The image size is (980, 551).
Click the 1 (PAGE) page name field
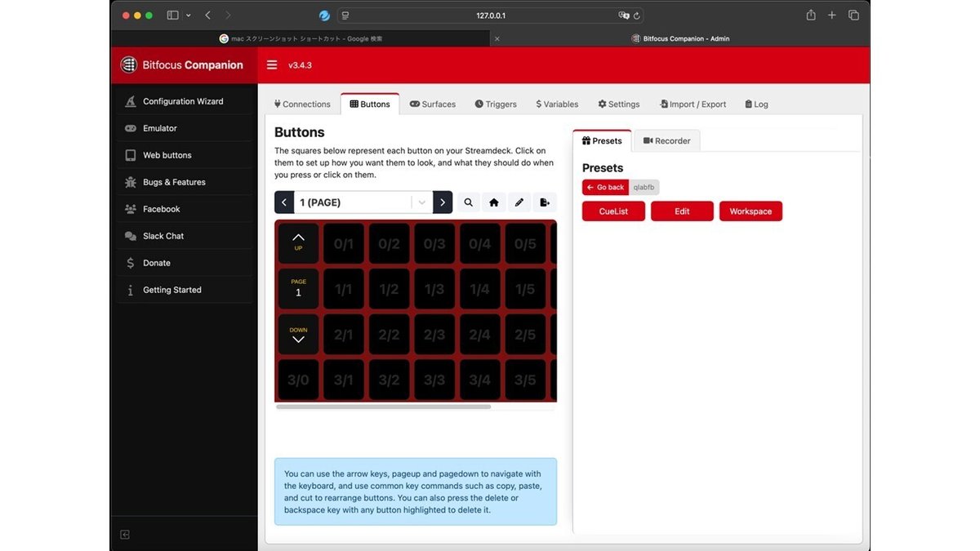point(353,202)
